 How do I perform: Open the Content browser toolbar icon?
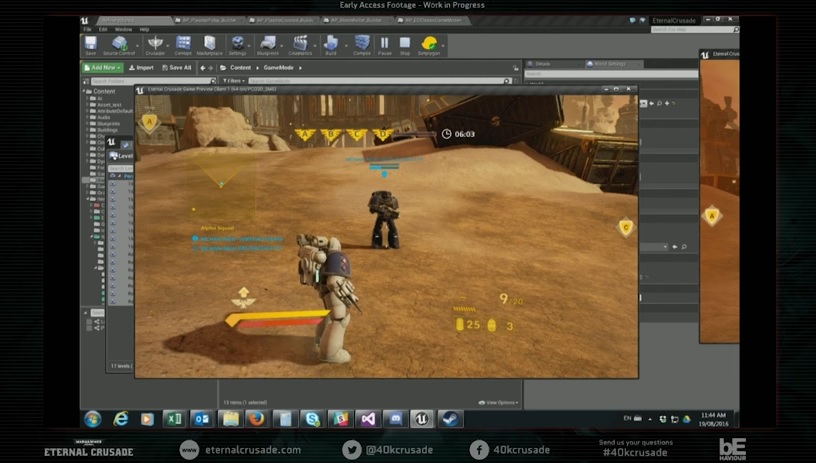(183, 45)
